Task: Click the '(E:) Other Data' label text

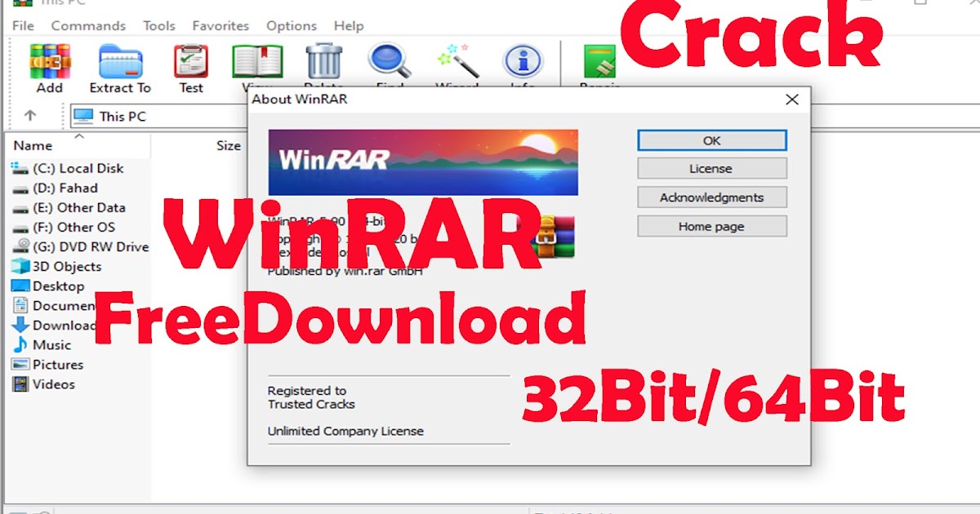Action: [79, 207]
